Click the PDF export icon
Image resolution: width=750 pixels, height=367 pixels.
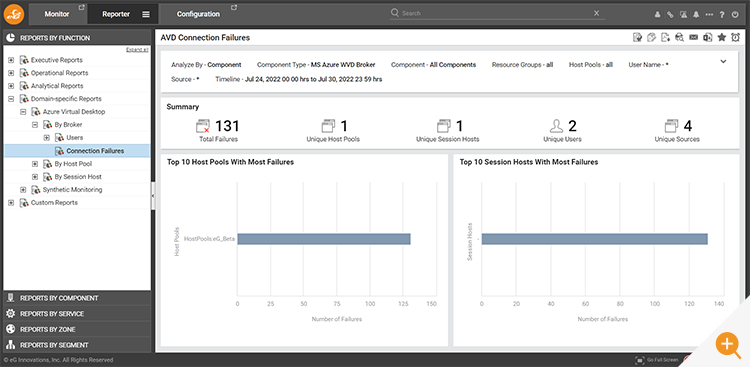point(665,37)
